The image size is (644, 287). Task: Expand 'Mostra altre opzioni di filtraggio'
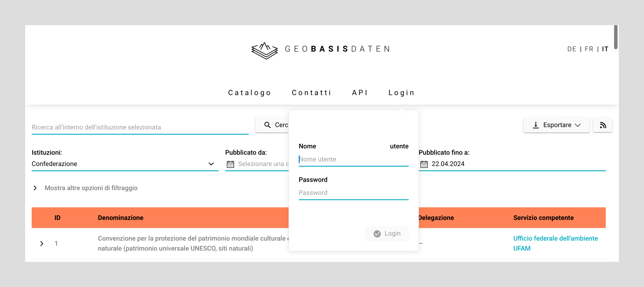[x=35, y=188]
